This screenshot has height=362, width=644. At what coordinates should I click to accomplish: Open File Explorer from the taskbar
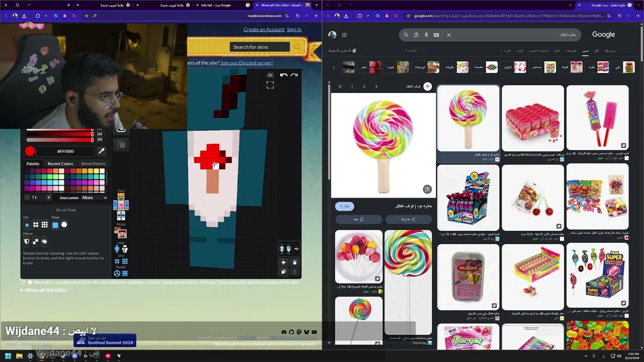point(19,356)
